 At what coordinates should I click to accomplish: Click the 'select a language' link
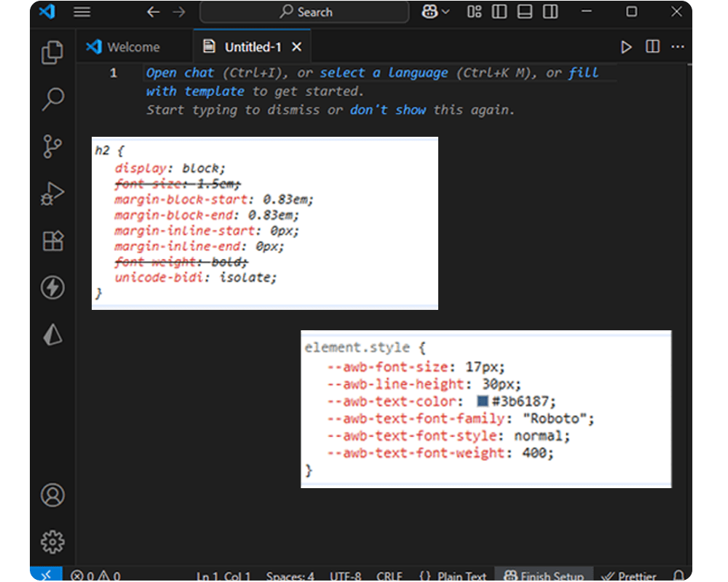pos(384,73)
